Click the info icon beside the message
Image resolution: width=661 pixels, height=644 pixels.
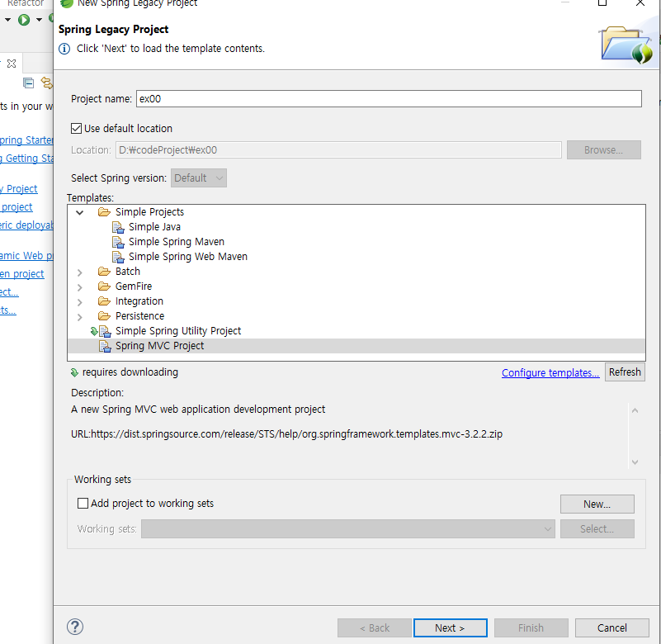64,49
